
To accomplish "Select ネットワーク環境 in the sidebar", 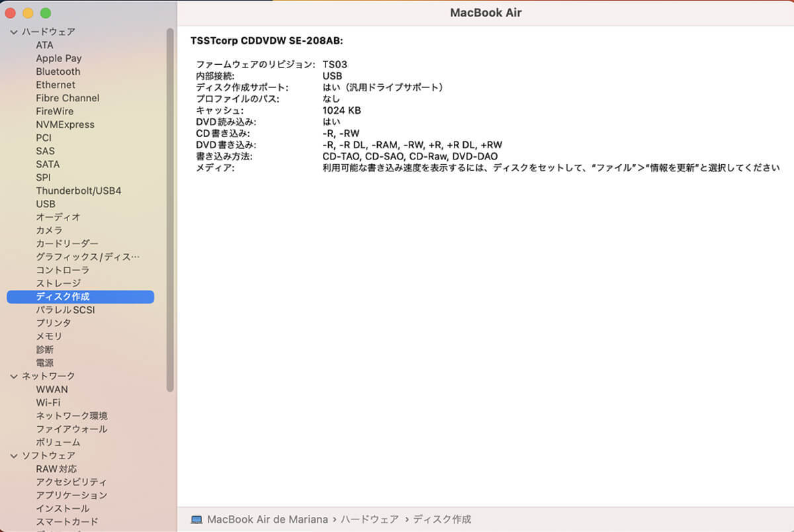I will tap(71, 416).
